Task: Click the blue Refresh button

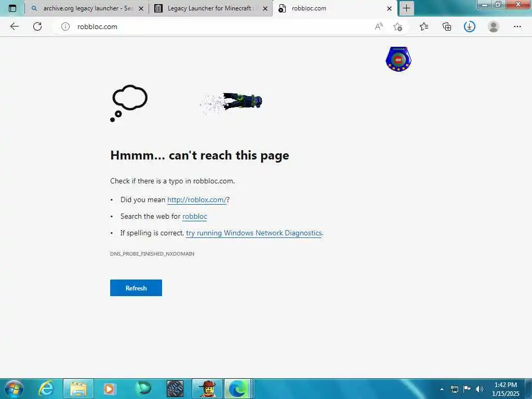Action: (136, 288)
